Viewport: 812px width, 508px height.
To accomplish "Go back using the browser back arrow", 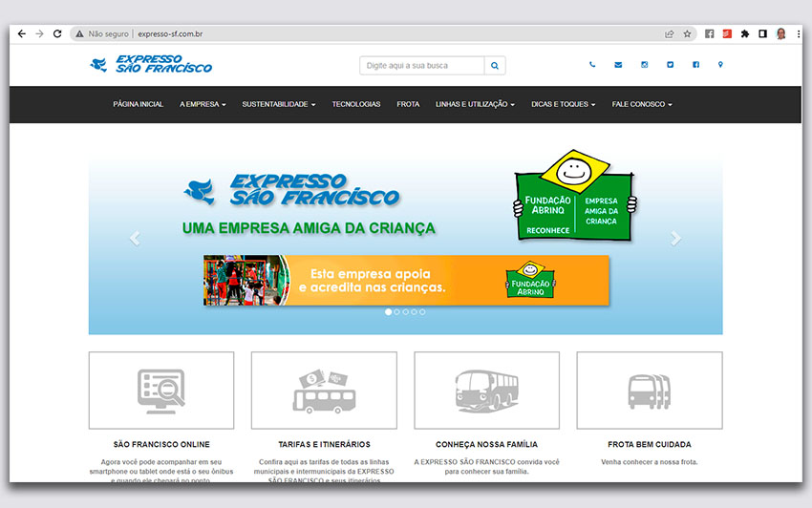I will click(22, 33).
